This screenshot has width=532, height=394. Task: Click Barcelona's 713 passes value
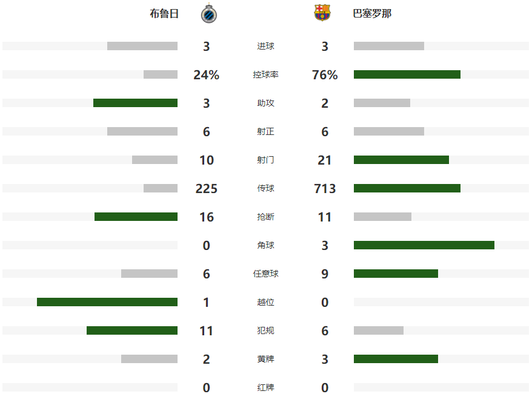[x=325, y=188]
